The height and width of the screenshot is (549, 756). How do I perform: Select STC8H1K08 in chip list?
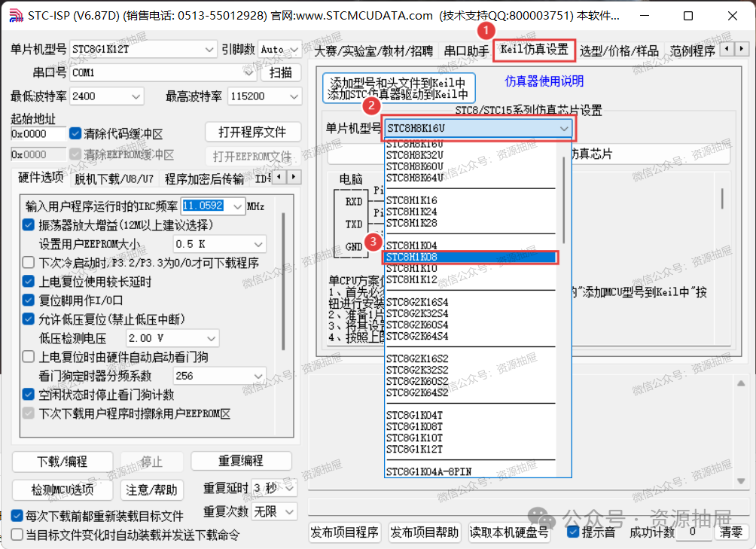pos(470,257)
